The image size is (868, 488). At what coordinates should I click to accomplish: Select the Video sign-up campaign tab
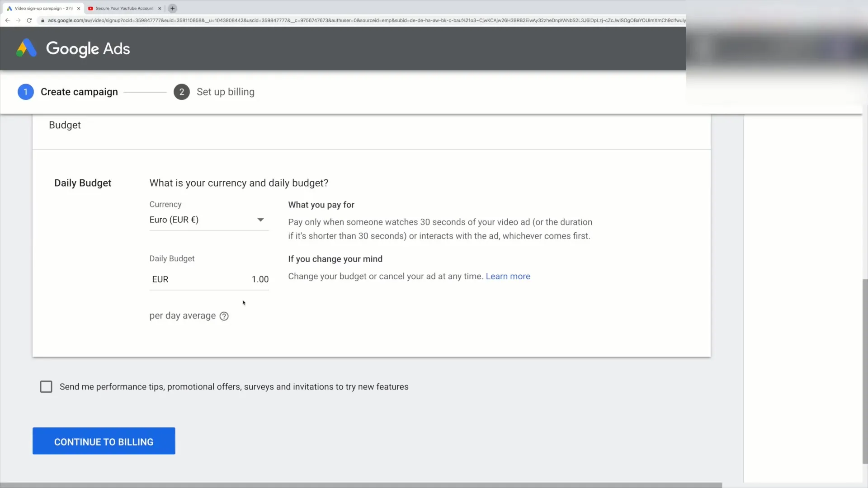tap(43, 9)
